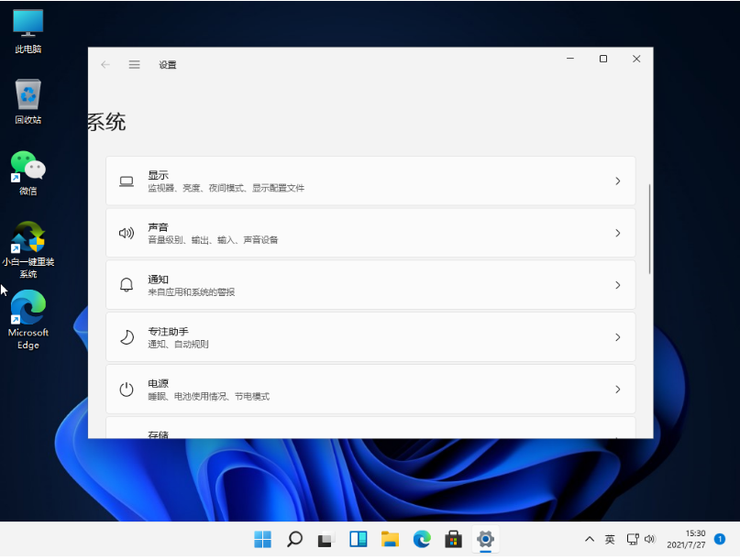This screenshot has height=560, width=740.
Task: Open the volume tray icon
Action: click(x=650, y=539)
